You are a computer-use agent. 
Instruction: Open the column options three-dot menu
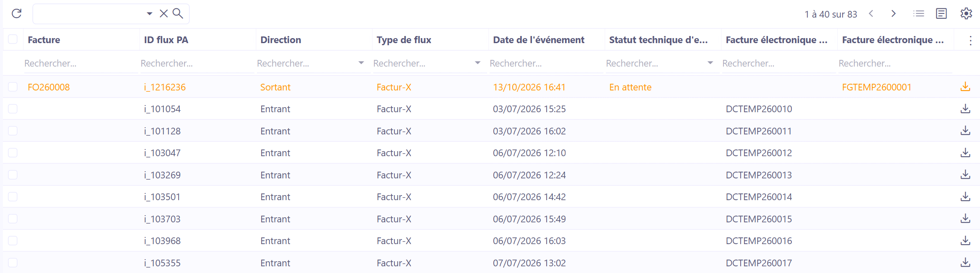[970, 40]
